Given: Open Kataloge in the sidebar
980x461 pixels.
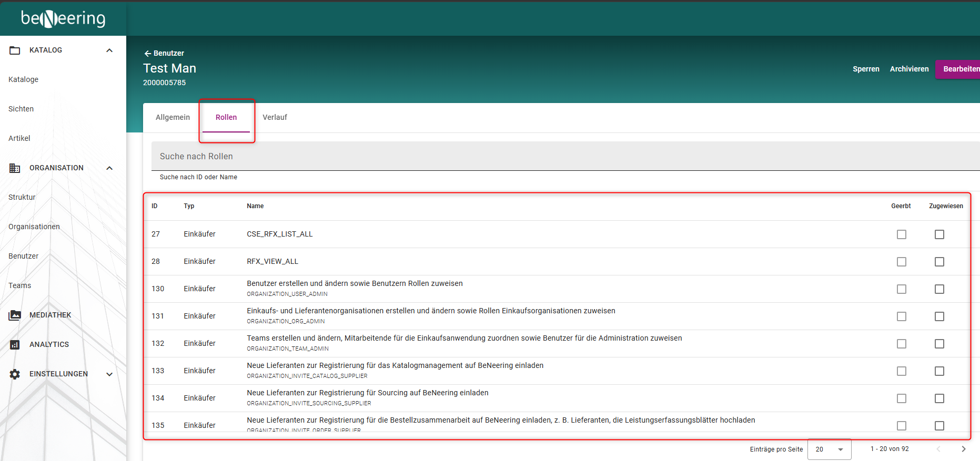Looking at the screenshot, I should [23, 79].
